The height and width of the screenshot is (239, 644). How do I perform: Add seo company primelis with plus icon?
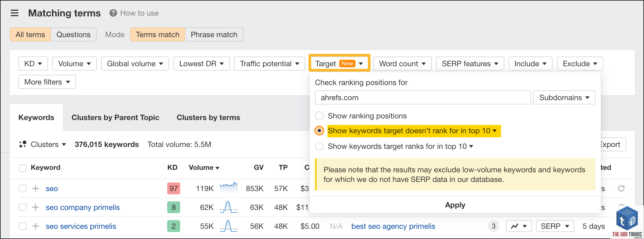point(36,207)
